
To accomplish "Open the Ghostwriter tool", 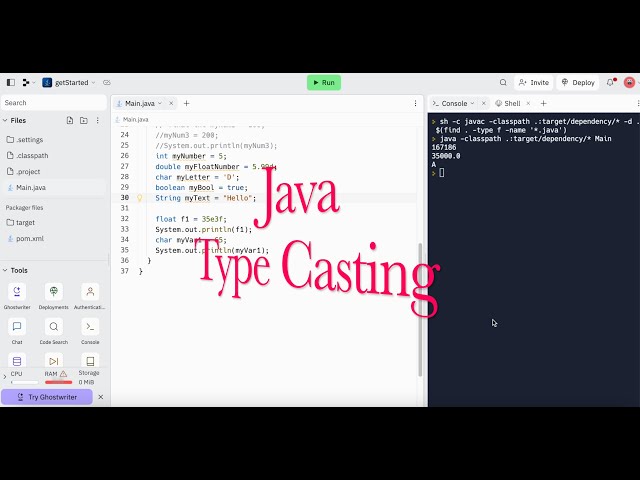I will [17, 296].
